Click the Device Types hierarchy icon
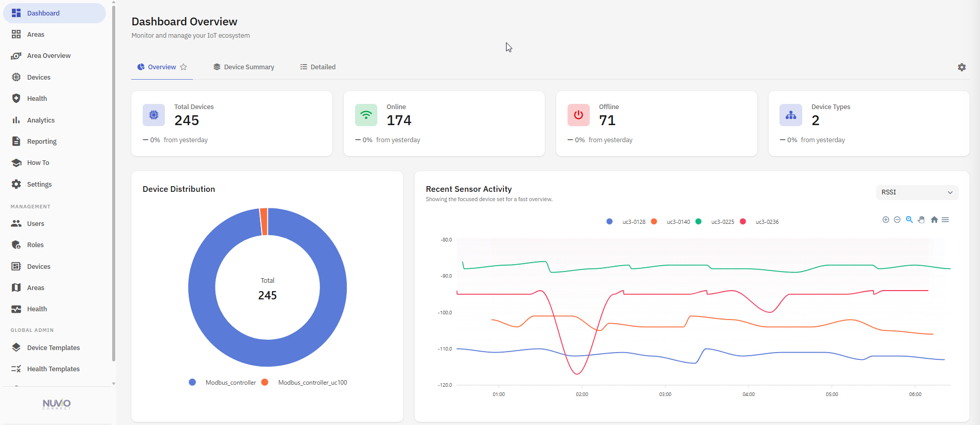The height and width of the screenshot is (425, 980). tap(791, 115)
